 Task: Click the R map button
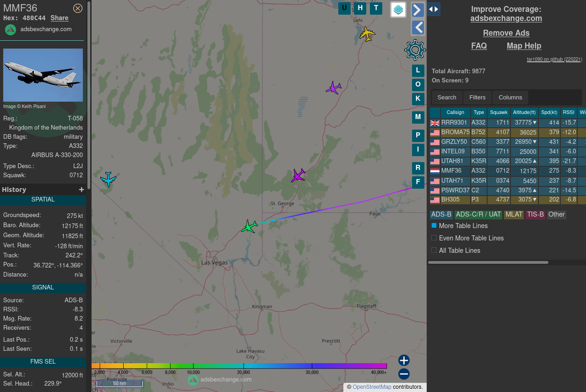(418, 168)
